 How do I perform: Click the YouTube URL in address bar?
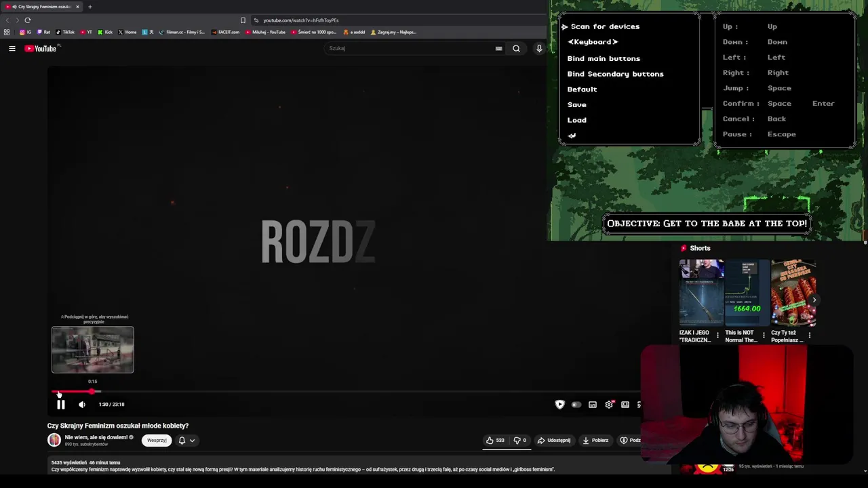click(x=300, y=20)
